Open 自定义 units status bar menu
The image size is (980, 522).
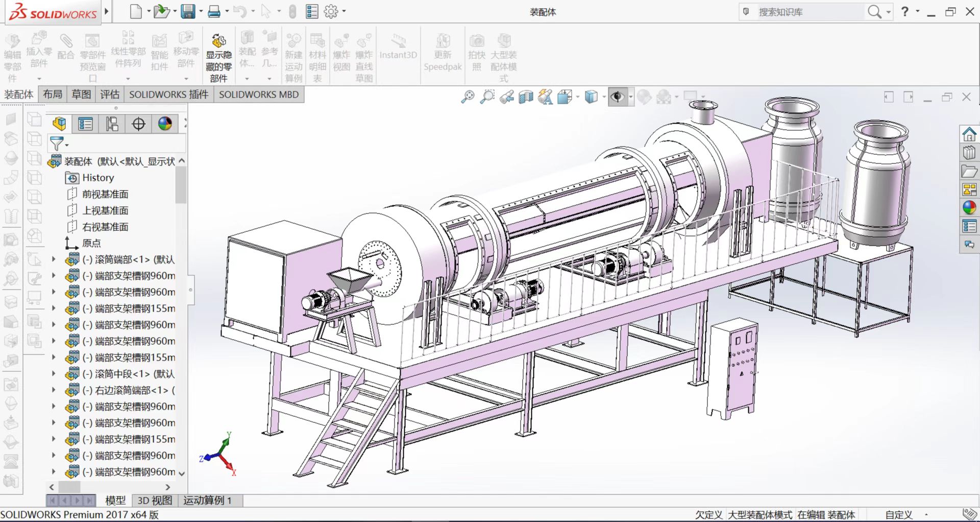899,515
